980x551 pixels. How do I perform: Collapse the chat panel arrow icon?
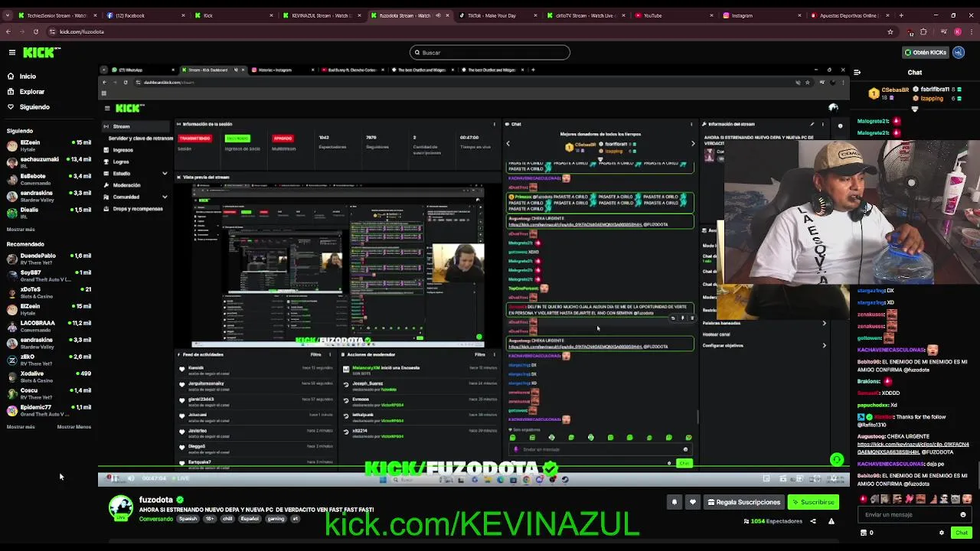857,73
